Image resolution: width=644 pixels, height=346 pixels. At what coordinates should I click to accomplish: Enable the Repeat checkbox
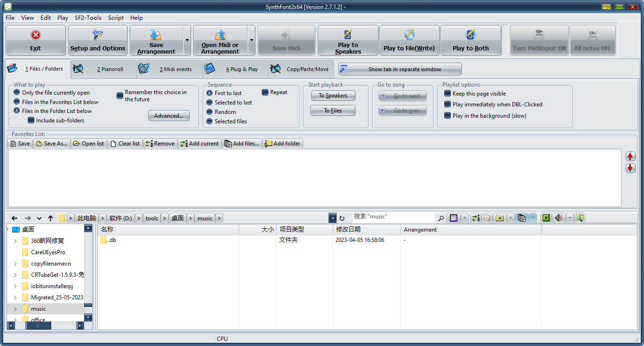[275, 92]
